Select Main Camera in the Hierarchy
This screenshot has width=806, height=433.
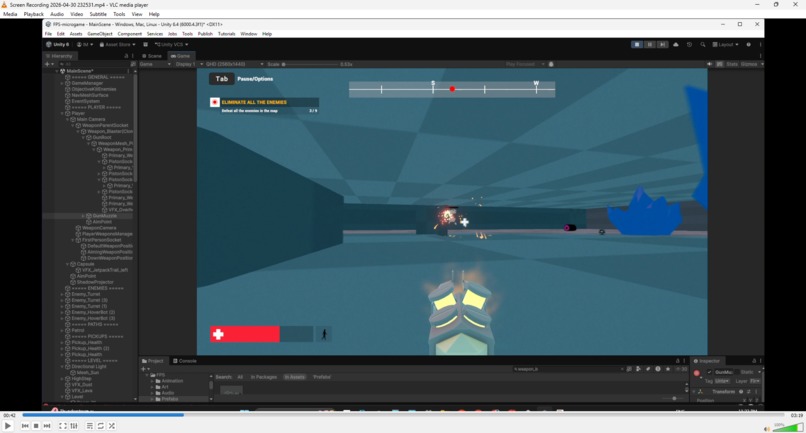click(91, 119)
